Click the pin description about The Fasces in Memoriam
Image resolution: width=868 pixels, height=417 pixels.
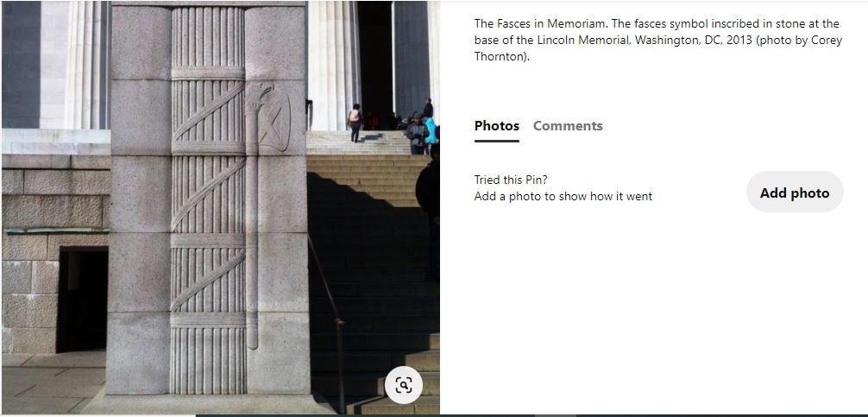657,40
